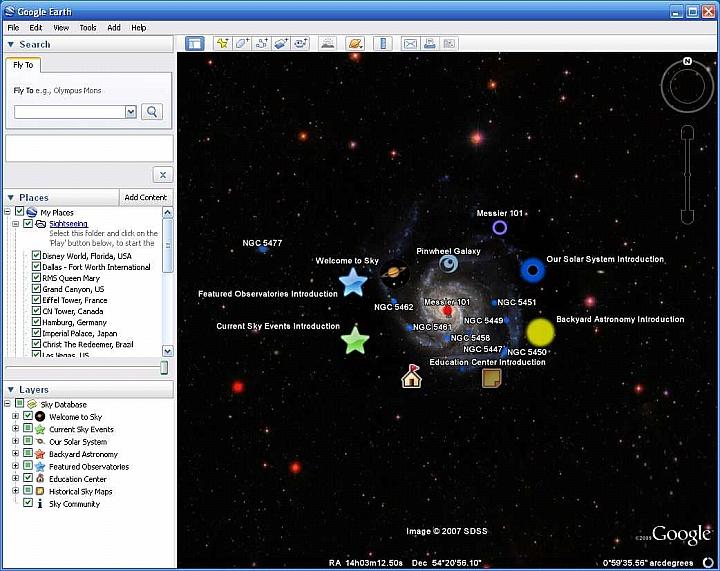Click the Fly To text input field
Screen dimensions: 720x571
pos(70,112)
